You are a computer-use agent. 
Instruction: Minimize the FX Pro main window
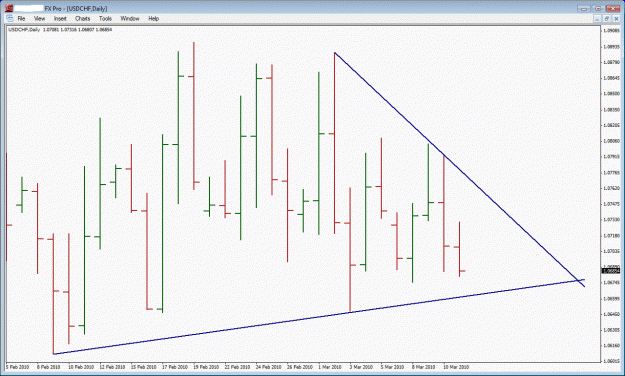coord(584,8)
